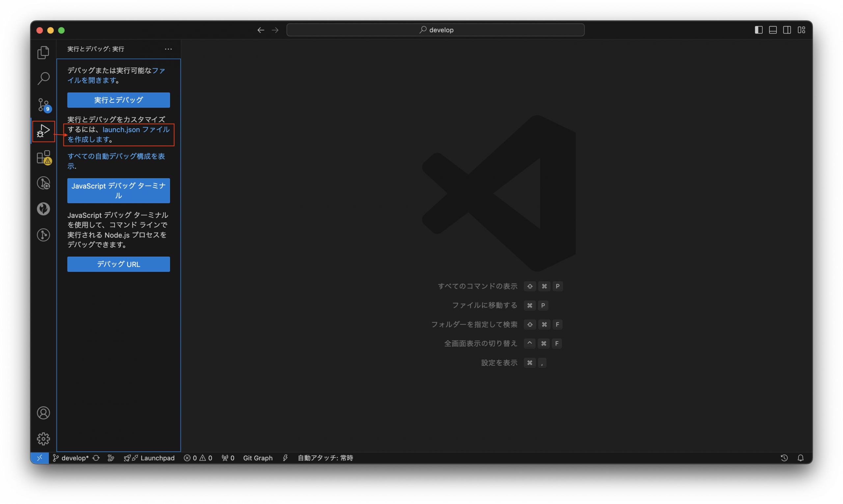Click the GitLens graph icon in the status bar
This screenshot has width=843, height=504.
click(111, 458)
